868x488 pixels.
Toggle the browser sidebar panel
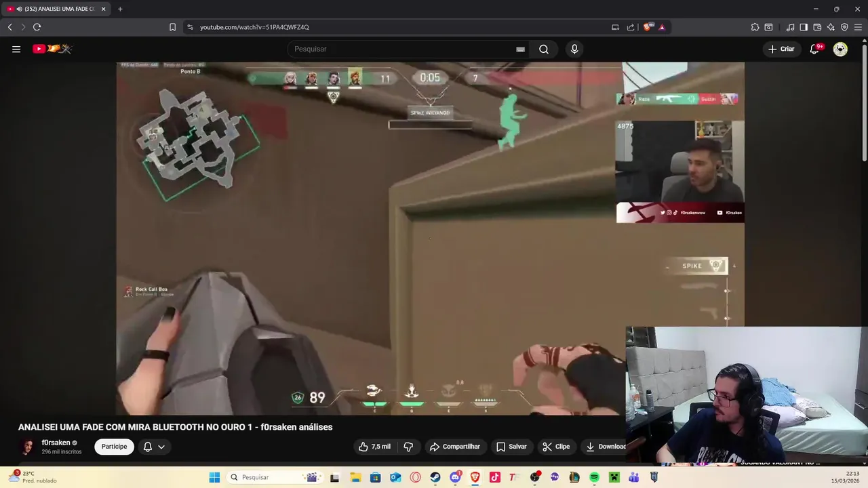click(804, 27)
